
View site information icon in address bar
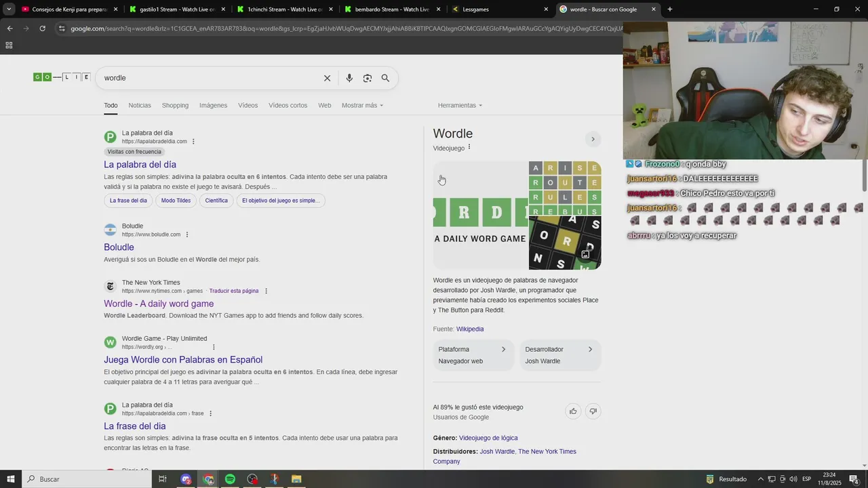tap(62, 28)
